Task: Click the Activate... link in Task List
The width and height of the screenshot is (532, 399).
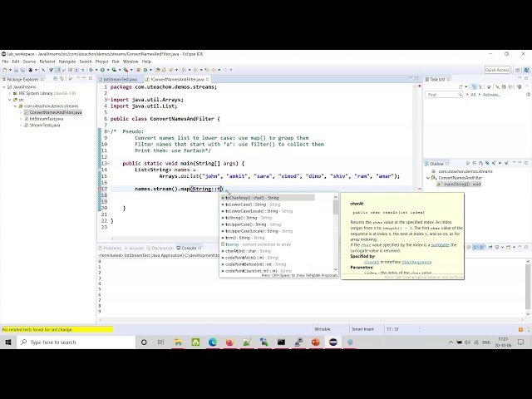Action: 491,95
